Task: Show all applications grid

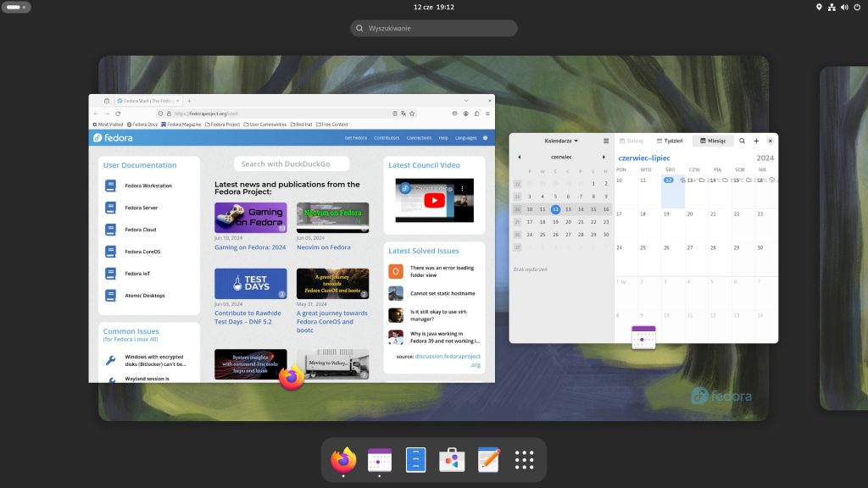Action: click(x=525, y=460)
